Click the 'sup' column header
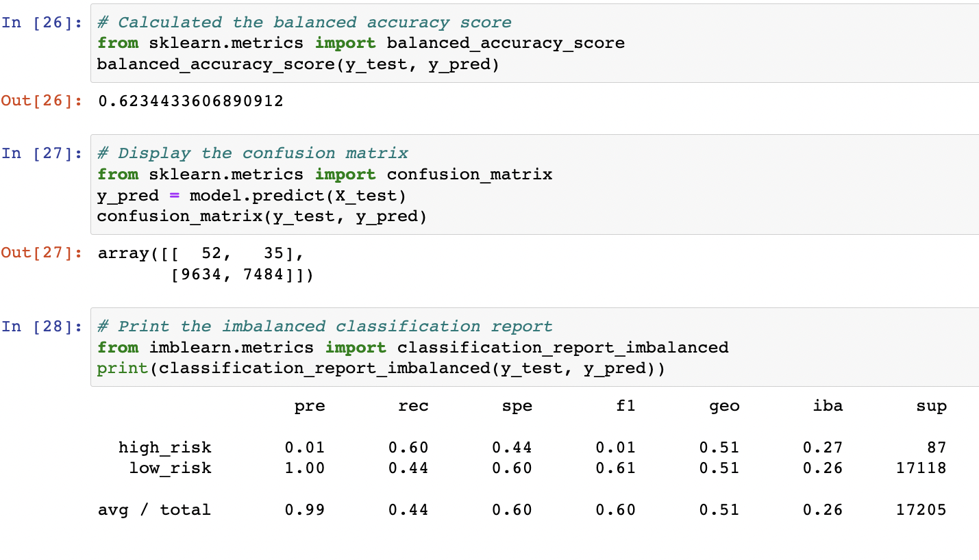 pyautogui.click(x=931, y=407)
